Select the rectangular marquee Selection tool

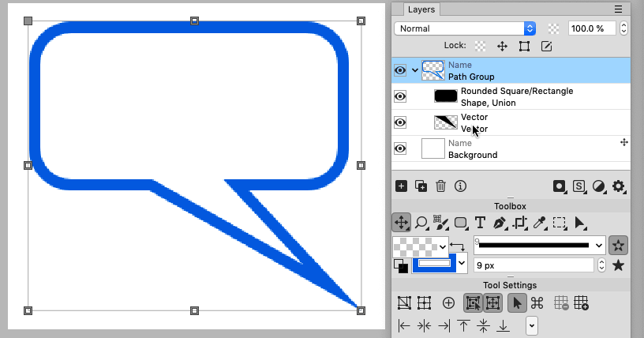coord(560,223)
